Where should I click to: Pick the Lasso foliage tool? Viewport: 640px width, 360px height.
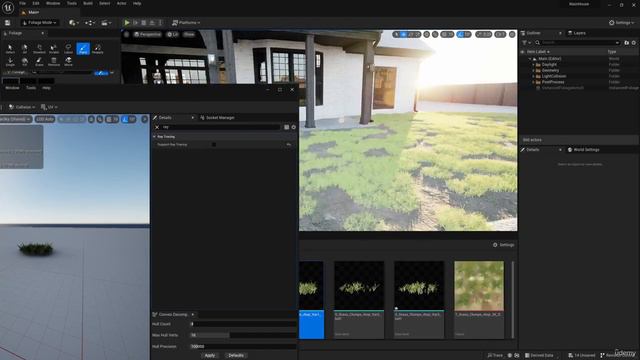click(x=68, y=49)
